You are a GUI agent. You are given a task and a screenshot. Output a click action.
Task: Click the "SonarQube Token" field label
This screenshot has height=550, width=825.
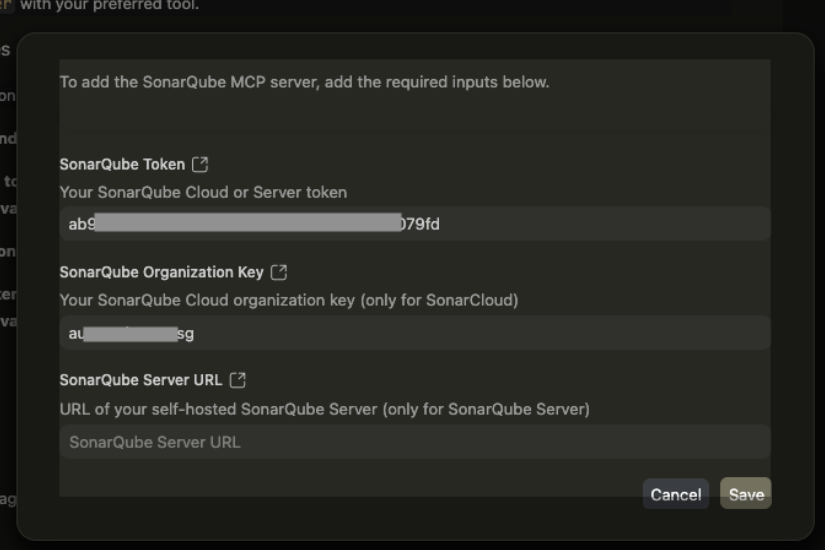[x=122, y=165]
